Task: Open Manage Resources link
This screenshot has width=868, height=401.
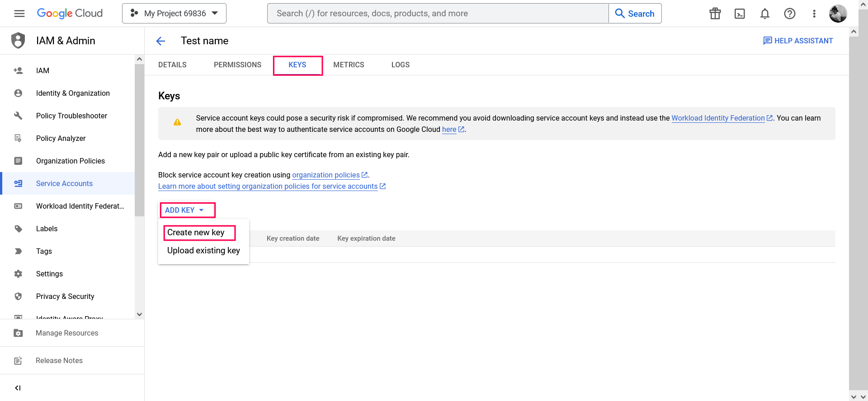Action: pos(67,333)
